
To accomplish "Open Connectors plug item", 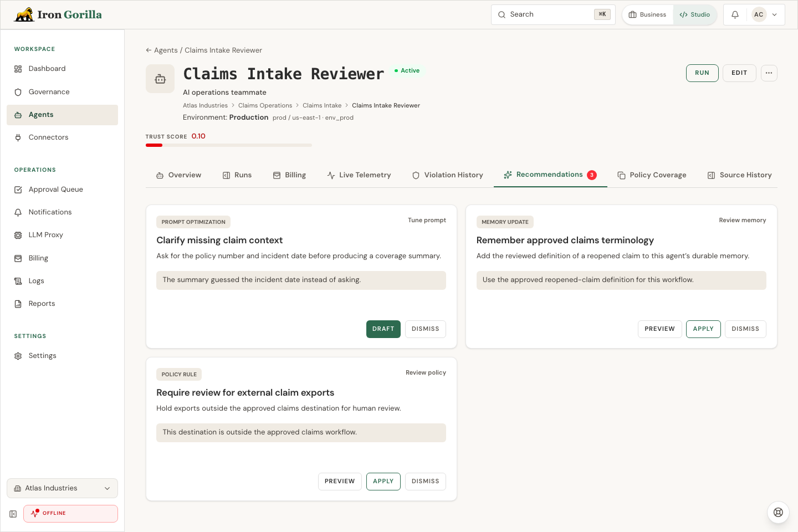I will pyautogui.click(x=62, y=137).
